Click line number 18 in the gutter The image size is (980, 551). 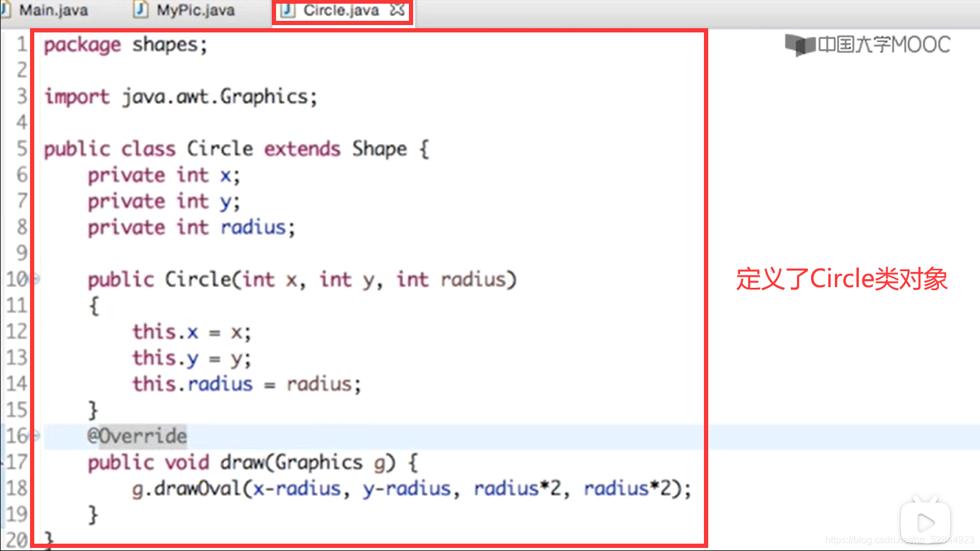point(17,489)
